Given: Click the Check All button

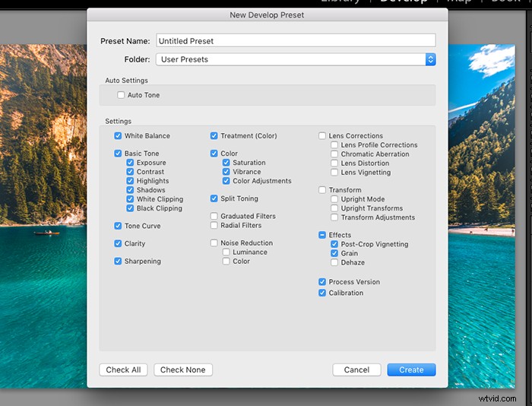Looking at the screenshot, I should coord(123,370).
